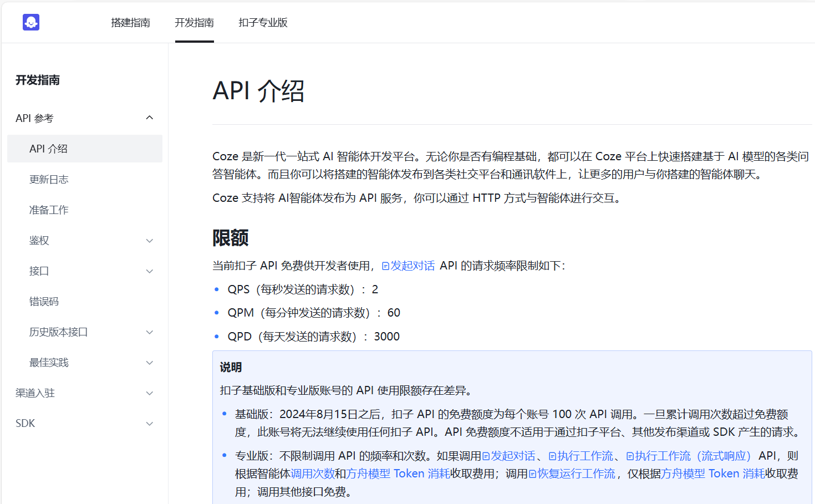The width and height of the screenshot is (815, 504).
Task: Open 发起对话 link in 专业版 note
Action: click(513, 456)
